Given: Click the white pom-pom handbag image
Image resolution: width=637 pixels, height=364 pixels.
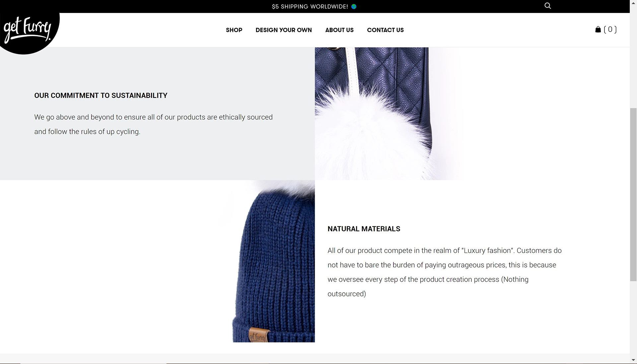Looking at the screenshot, I should tap(389, 113).
